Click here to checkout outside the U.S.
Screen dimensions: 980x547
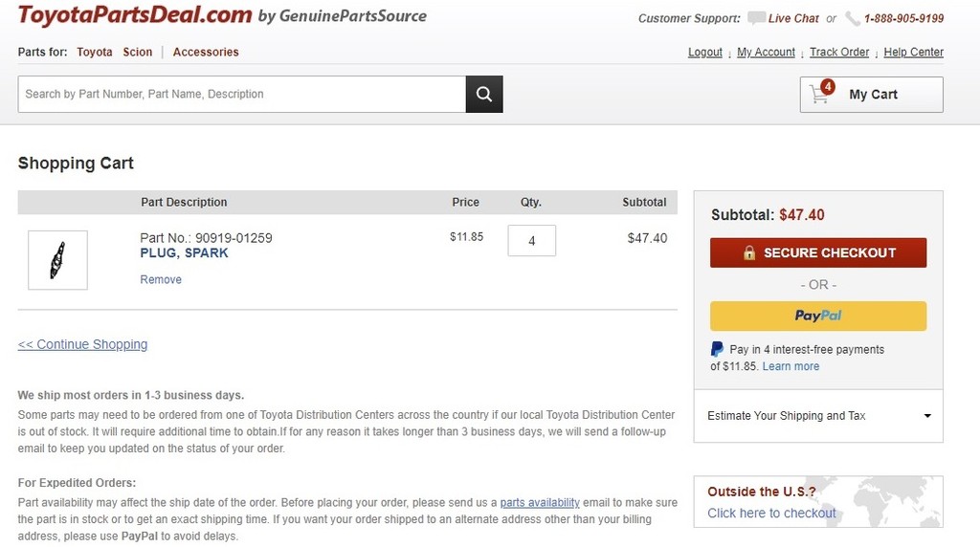point(771,513)
